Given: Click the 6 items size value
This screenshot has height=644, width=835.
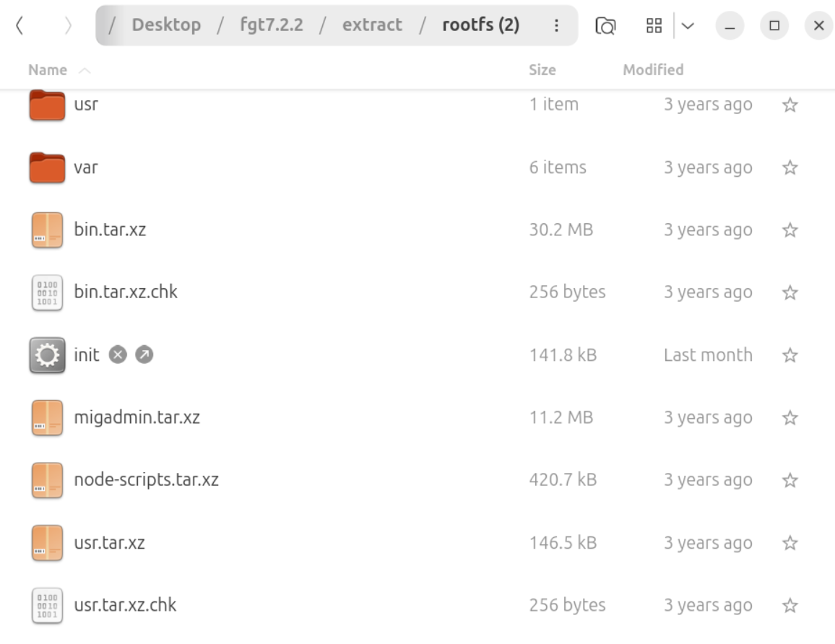Looking at the screenshot, I should click(558, 167).
